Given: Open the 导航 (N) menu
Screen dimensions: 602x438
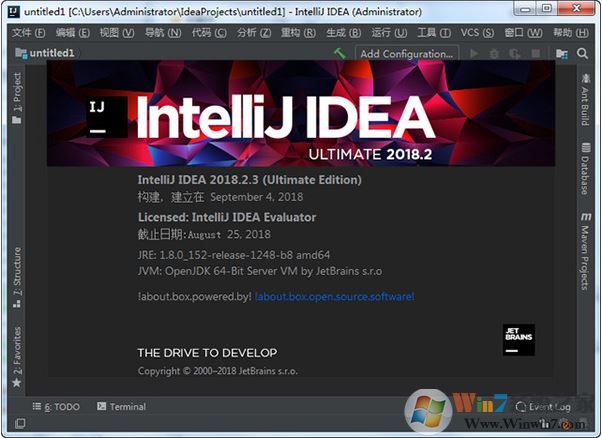Looking at the screenshot, I should click(163, 33).
